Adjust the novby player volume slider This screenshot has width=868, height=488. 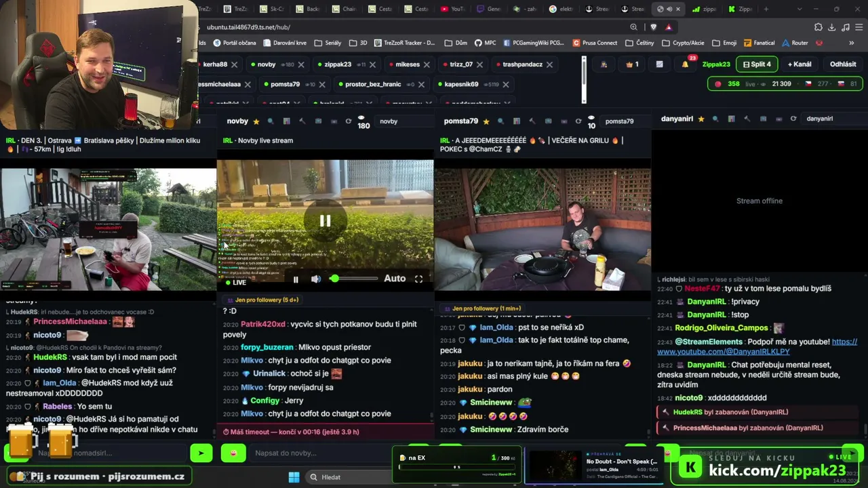(x=354, y=279)
